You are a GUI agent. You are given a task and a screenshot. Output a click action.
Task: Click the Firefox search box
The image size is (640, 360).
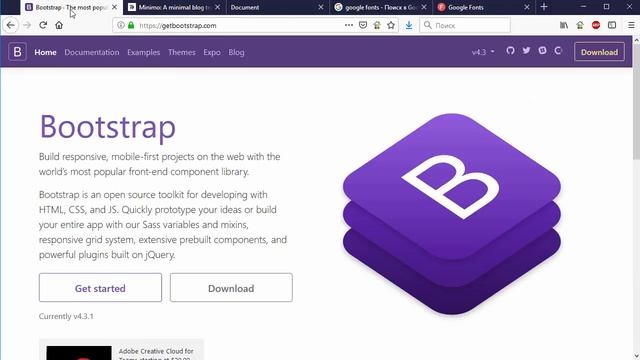[x=465, y=25]
